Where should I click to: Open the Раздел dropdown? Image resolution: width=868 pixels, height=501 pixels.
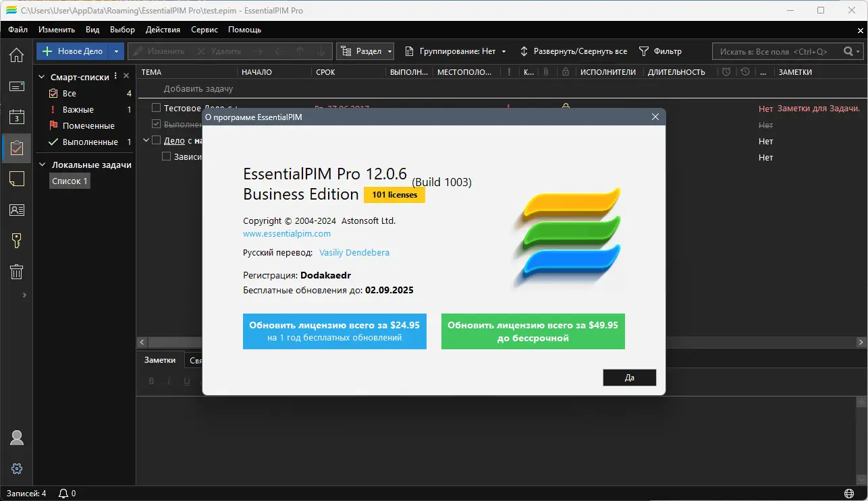click(x=364, y=51)
